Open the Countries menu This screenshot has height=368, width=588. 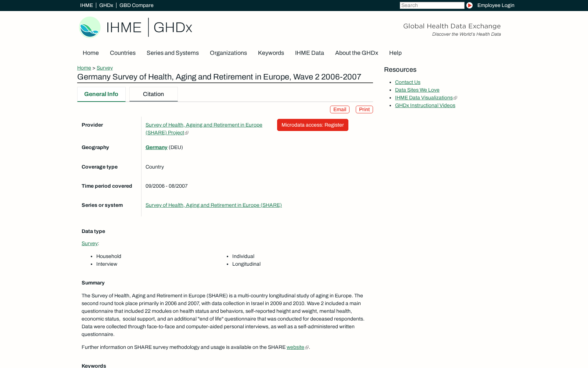[123, 53]
